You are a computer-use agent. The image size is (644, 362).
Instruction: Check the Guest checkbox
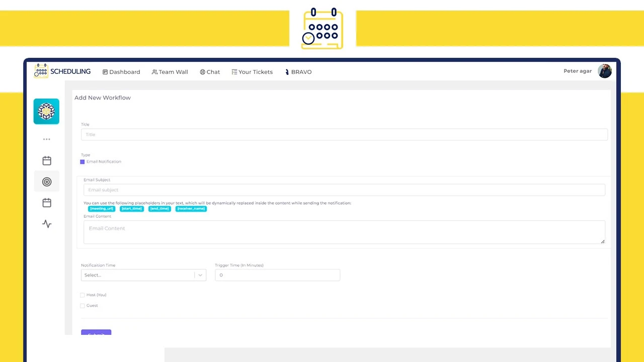click(x=83, y=306)
